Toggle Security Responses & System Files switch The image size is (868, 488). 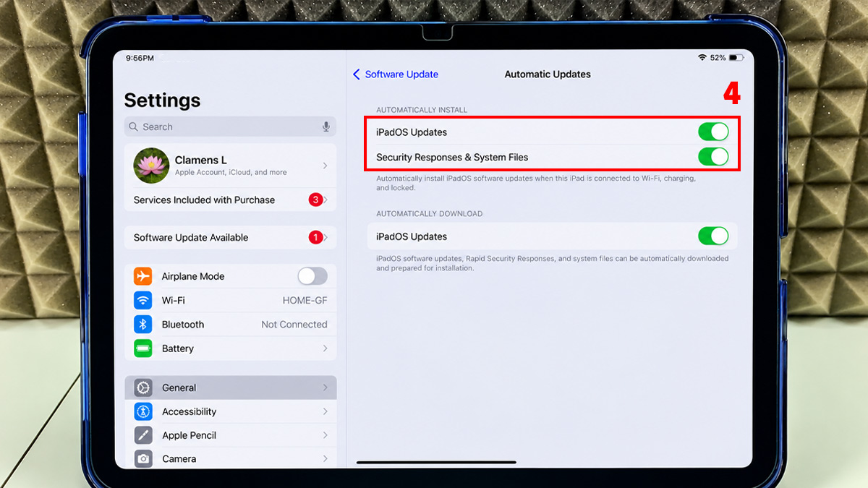pos(713,157)
